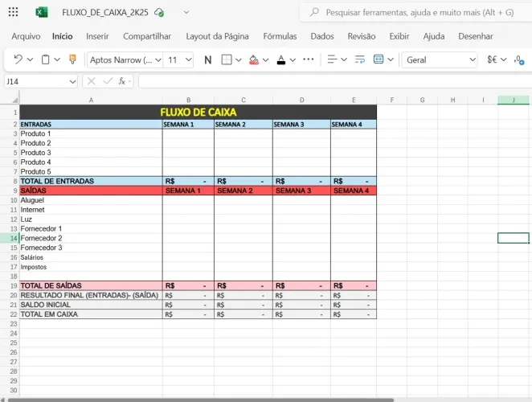Open the Name Box J14 dropdown
532x402 pixels.
[72, 81]
